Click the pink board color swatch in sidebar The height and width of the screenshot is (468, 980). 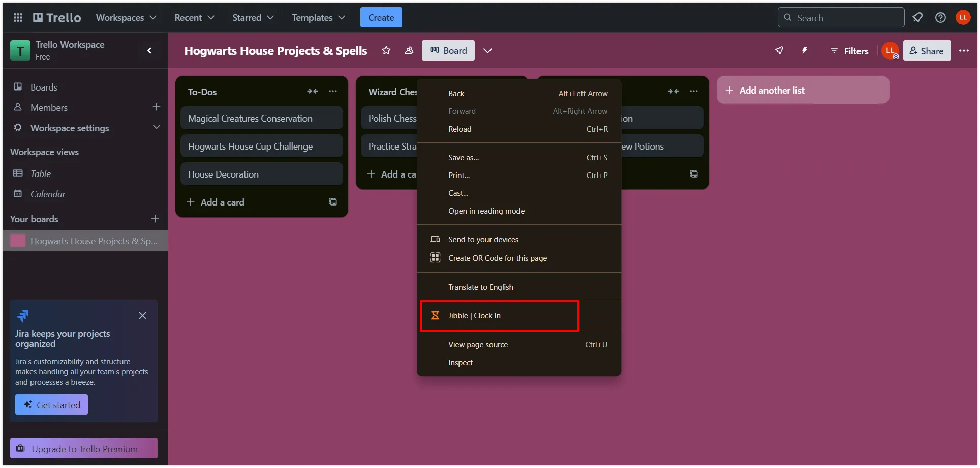(18, 241)
